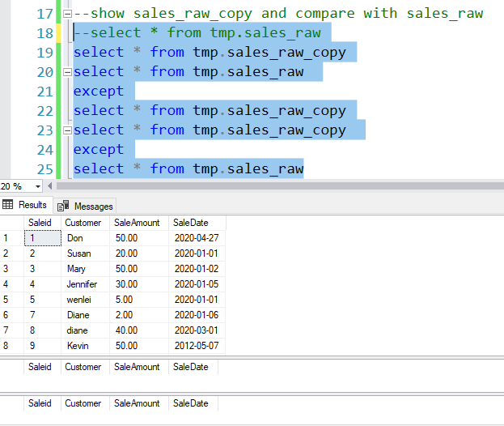Click the SaleDate cell 2020-01-06
The image size is (504, 426).
coord(197,315)
